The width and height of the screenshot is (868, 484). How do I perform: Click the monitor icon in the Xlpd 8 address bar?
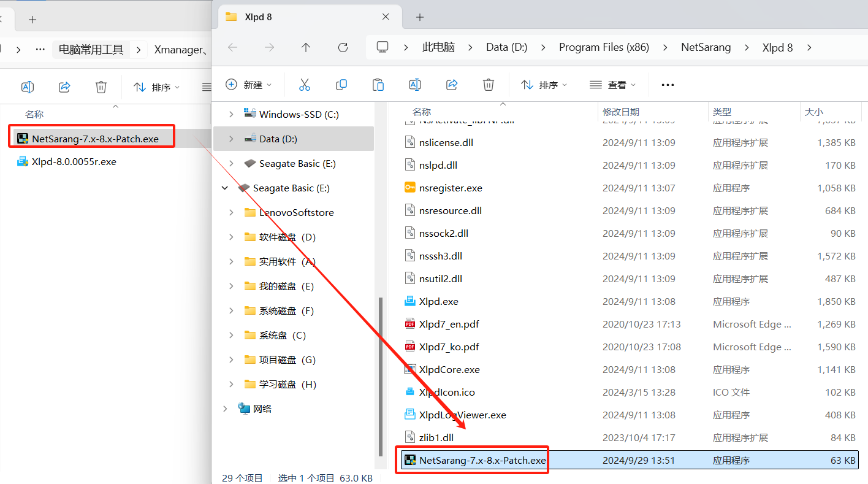pyautogui.click(x=383, y=47)
